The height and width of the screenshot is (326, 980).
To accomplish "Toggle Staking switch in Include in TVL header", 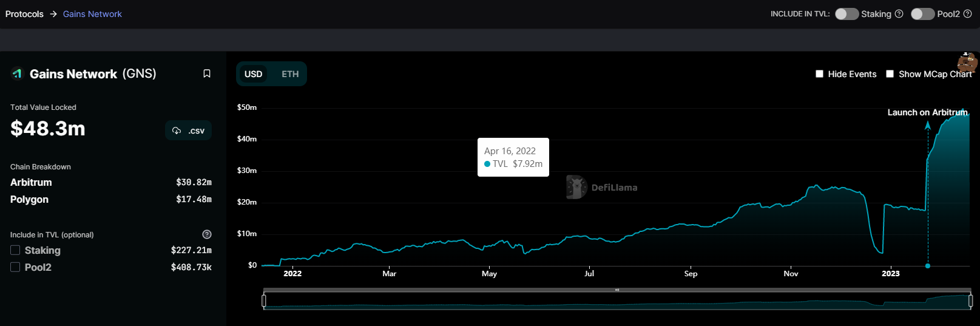I will (x=847, y=14).
